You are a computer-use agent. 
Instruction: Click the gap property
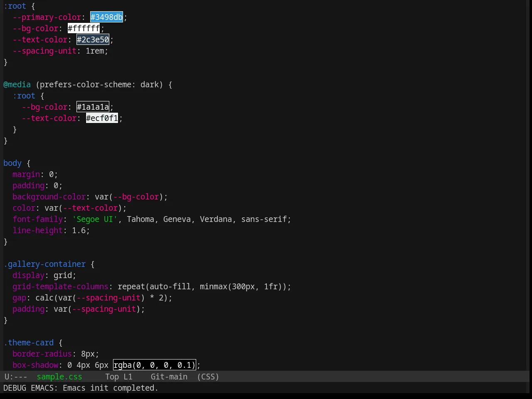[20, 298]
